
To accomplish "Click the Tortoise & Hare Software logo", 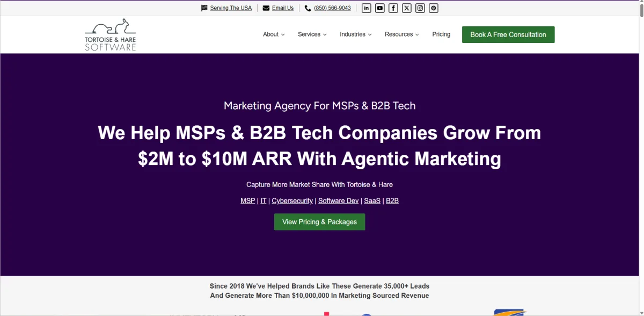I will pos(111,34).
